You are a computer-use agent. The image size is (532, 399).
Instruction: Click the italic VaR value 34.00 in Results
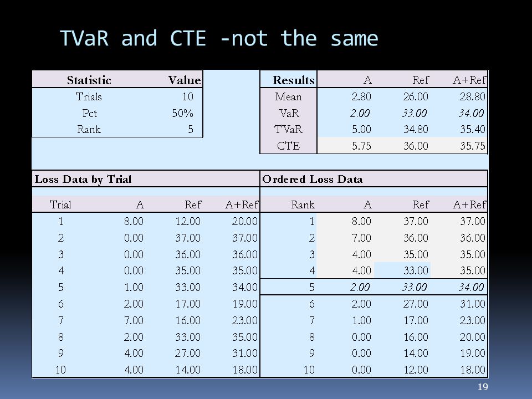point(471,113)
